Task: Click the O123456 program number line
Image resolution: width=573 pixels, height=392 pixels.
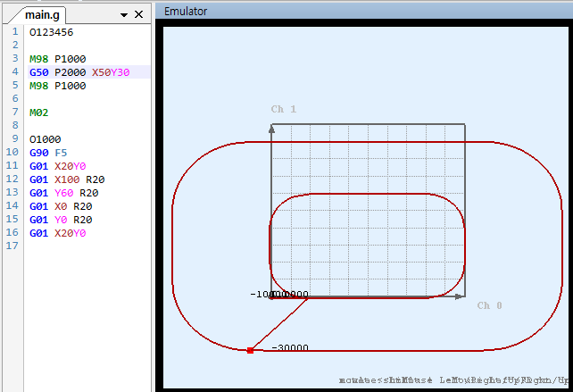Action: (x=51, y=32)
